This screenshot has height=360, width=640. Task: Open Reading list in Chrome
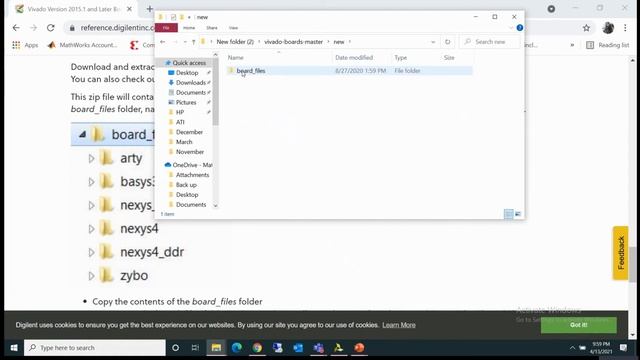coord(607,45)
